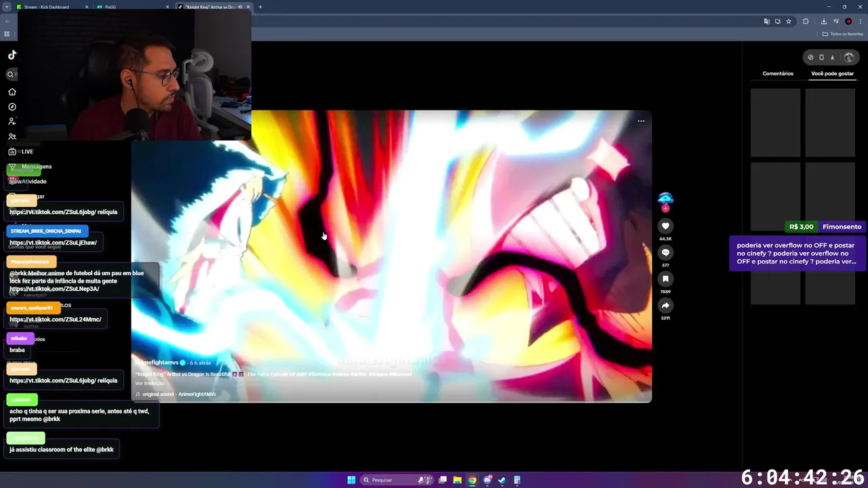Click the phone app icon in pill
868x488 pixels.
coord(821,58)
